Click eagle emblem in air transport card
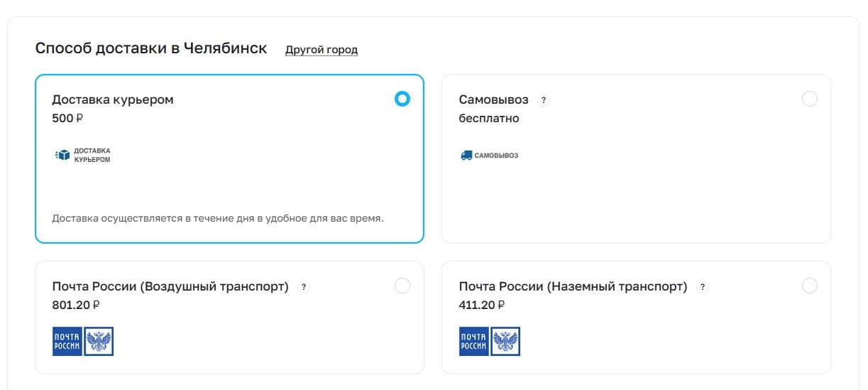Screen dimensions: 868x390 (99, 341)
